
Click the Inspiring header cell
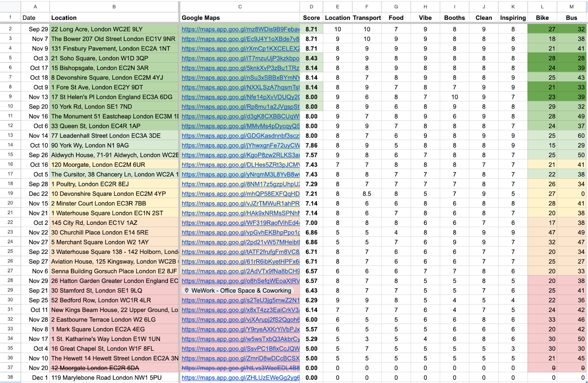pyautogui.click(x=513, y=18)
